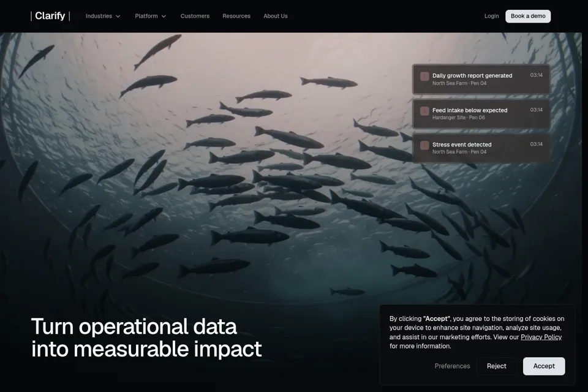The image size is (588, 392).
Task: Click the Feed intake below expected icon
Action: click(424, 111)
